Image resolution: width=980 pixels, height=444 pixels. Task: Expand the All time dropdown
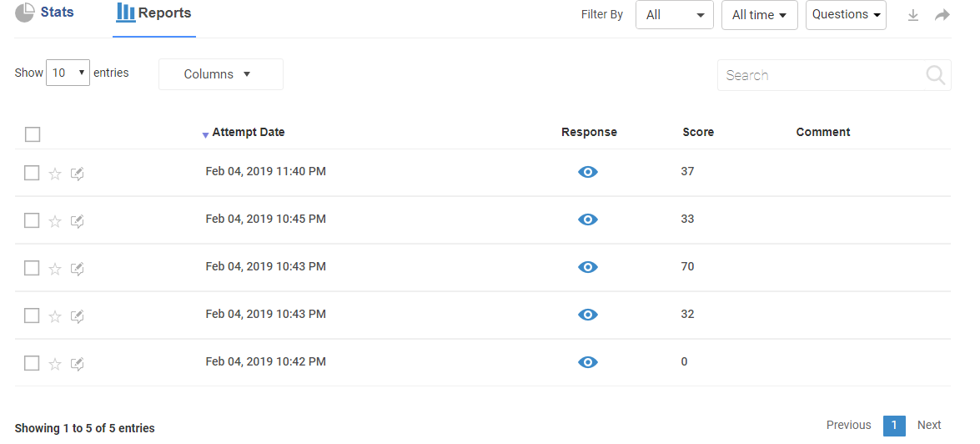[759, 15]
